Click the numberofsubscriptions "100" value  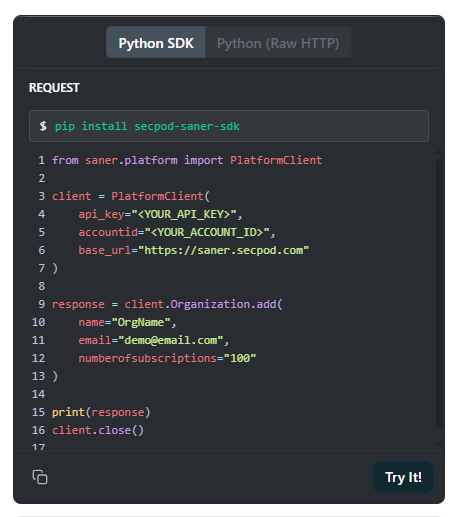[x=240, y=358]
